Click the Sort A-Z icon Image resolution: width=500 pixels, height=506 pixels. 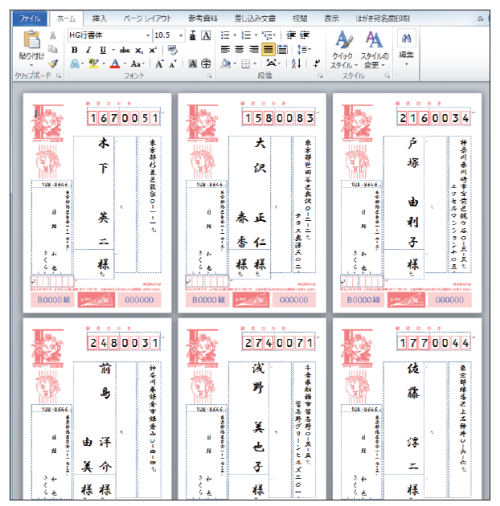296,63
